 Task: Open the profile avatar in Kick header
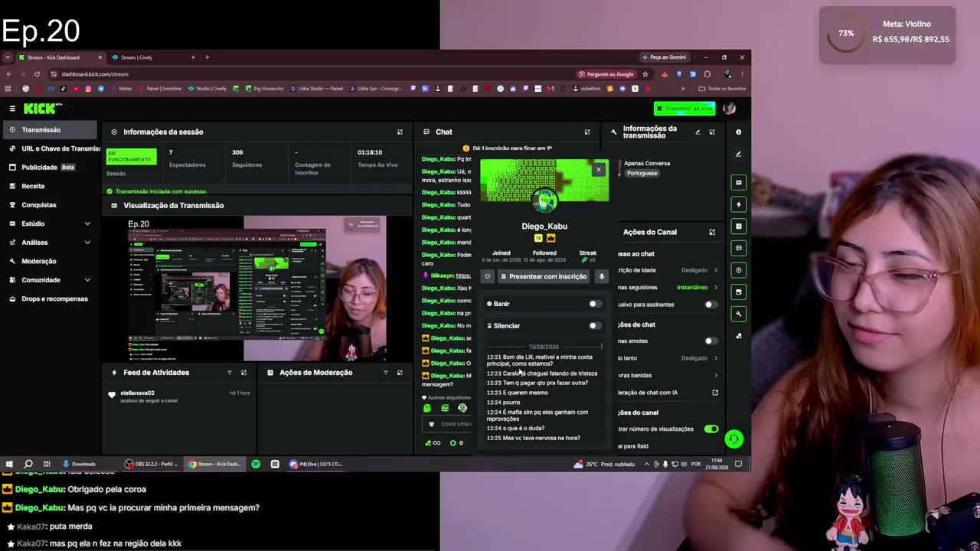pos(729,109)
